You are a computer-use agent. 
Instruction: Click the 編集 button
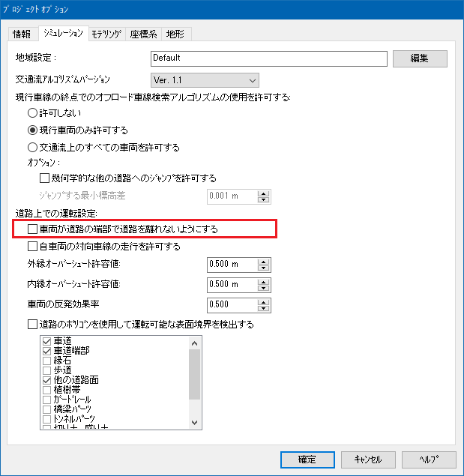420,58
